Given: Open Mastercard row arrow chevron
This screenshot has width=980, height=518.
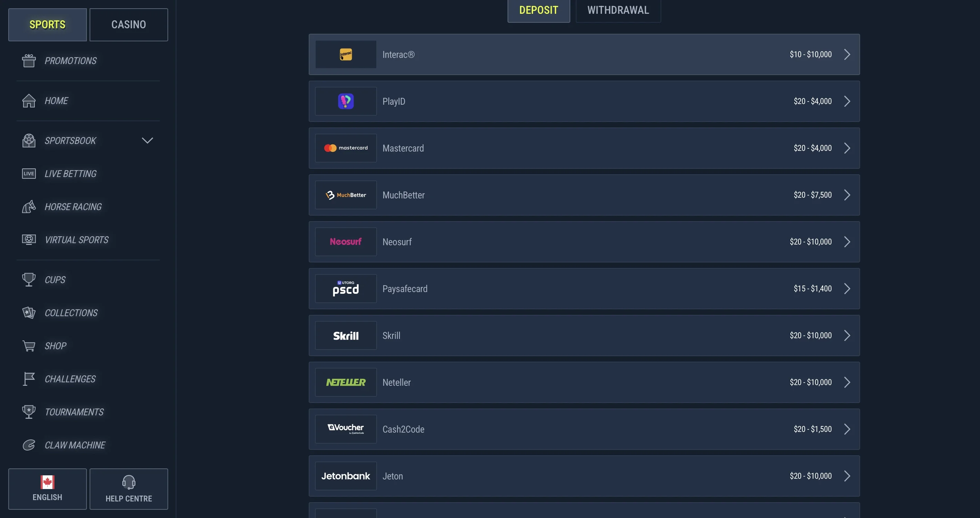Looking at the screenshot, I should (847, 148).
